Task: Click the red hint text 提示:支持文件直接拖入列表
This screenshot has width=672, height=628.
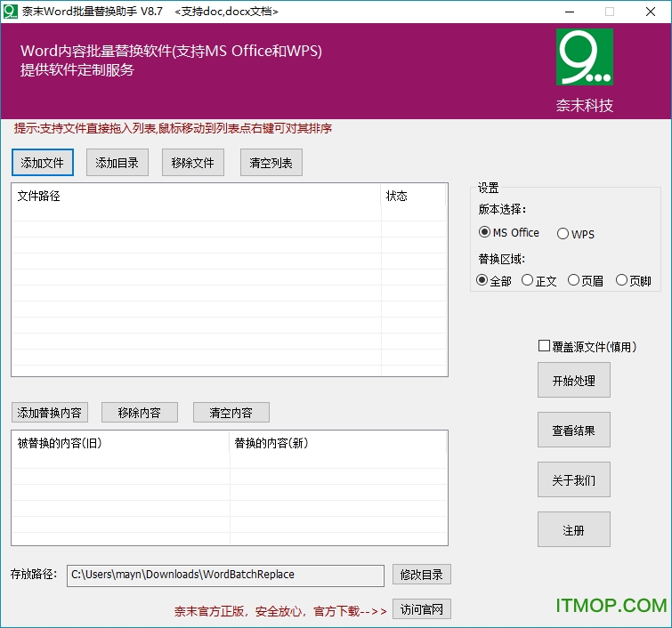Action: pyautogui.click(x=173, y=128)
